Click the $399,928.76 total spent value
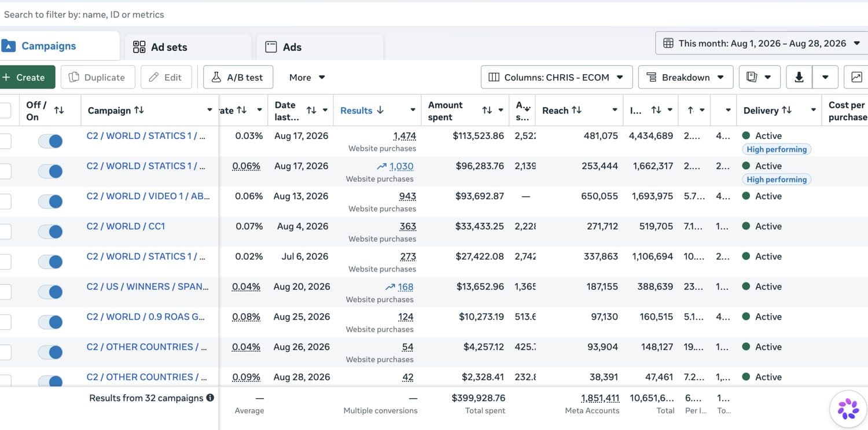Screen dimensions: 868x430 (479, 398)
